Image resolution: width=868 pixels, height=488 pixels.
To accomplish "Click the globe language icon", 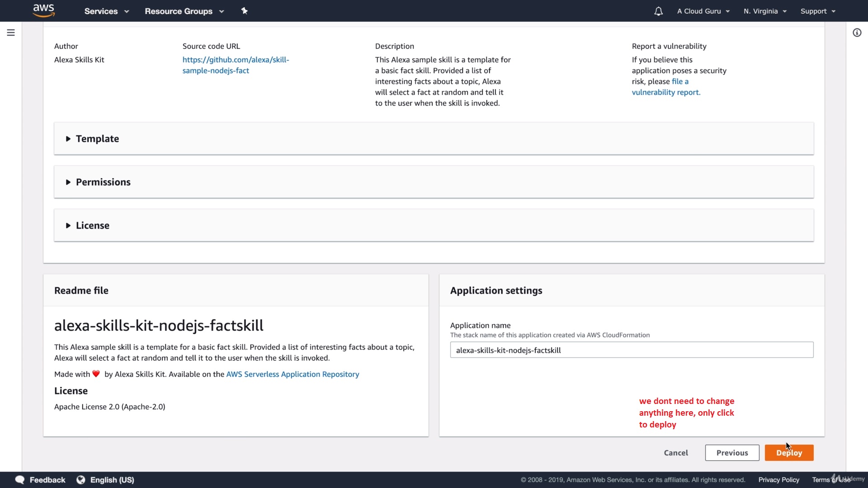I will tap(81, 480).
